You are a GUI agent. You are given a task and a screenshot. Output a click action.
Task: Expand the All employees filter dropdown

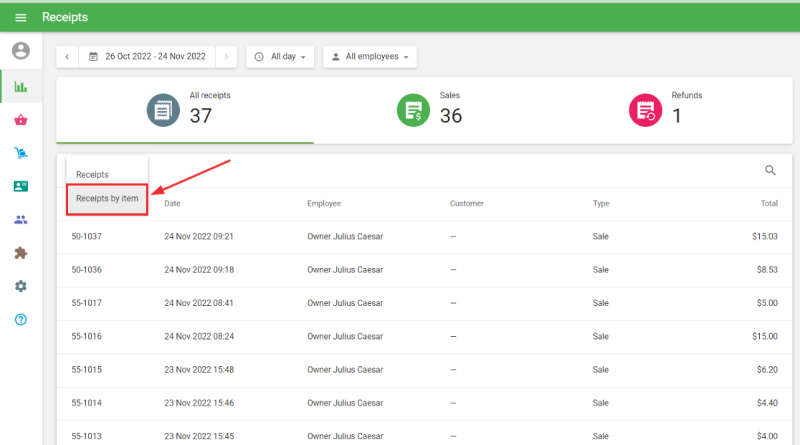369,57
